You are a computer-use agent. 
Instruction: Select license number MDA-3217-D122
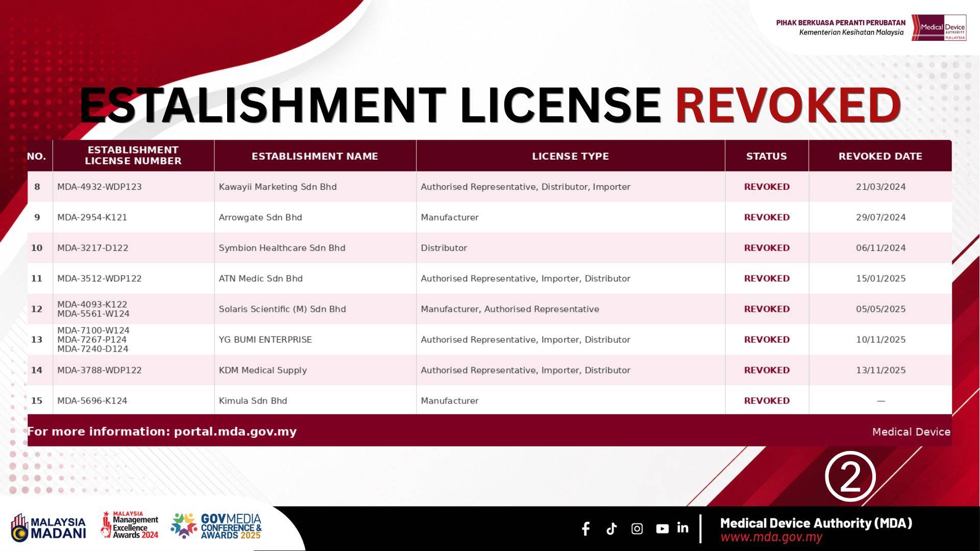click(x=93, y=248)
